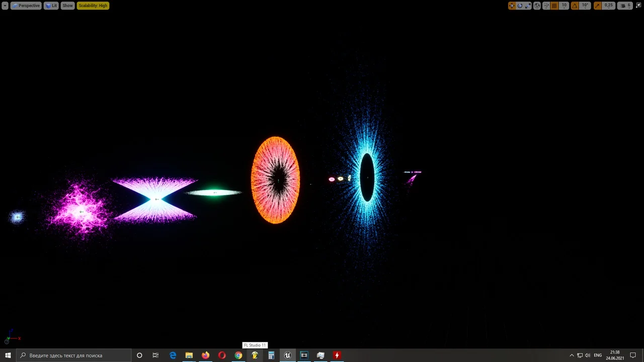Open the surface snapping options
Image resolution: width=644 pixels, height=362 pixels.
(546, 6)
